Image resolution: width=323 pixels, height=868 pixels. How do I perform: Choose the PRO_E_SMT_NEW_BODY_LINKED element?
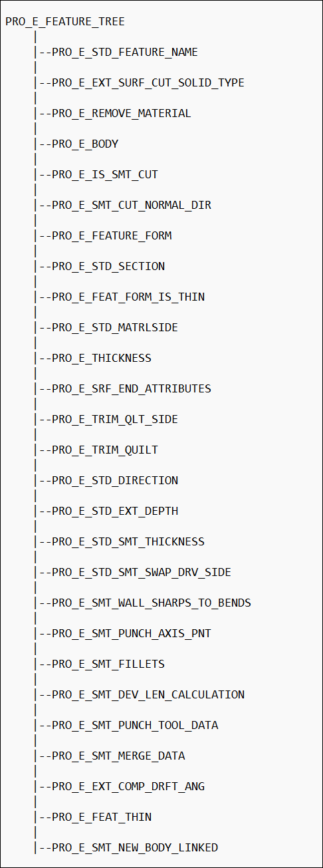135,848
